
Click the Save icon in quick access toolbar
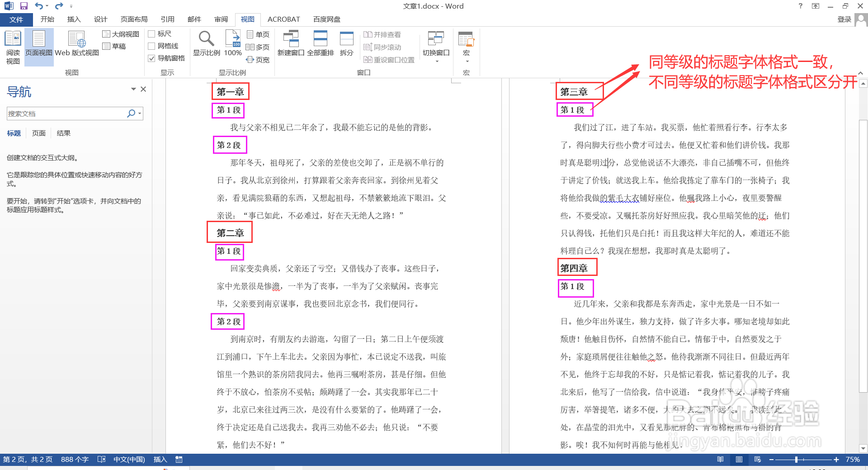coord(24,6)
